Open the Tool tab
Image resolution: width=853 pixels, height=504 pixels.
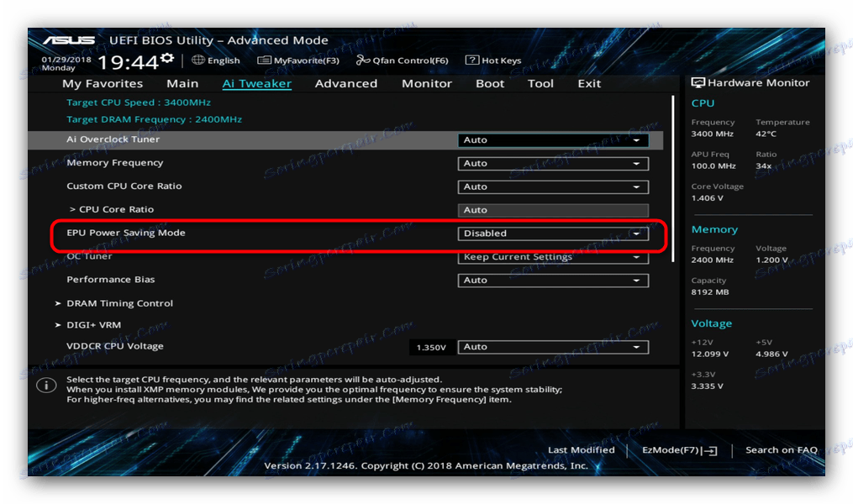point(540,83)
